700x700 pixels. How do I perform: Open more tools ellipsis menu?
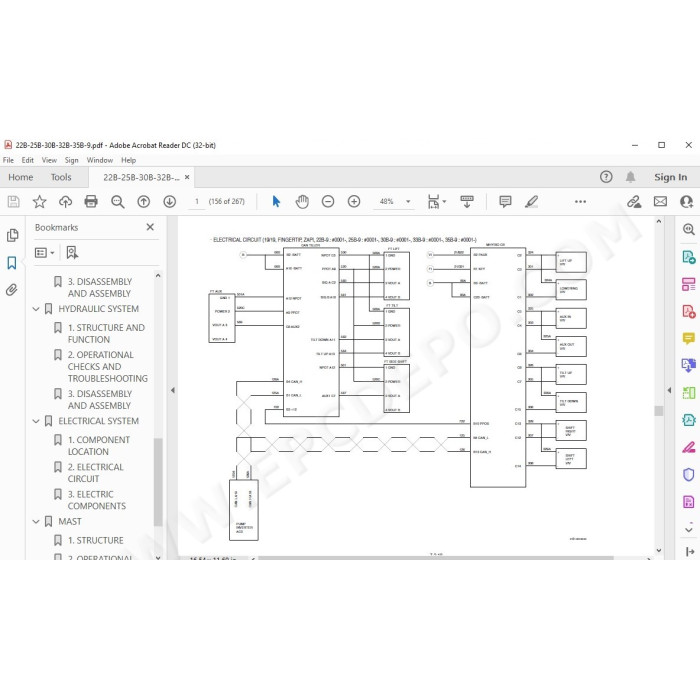pos(580,202)
